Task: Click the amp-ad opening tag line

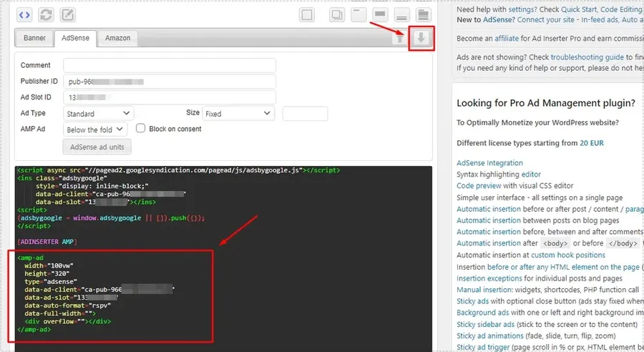Action: [x=30, y=258]
